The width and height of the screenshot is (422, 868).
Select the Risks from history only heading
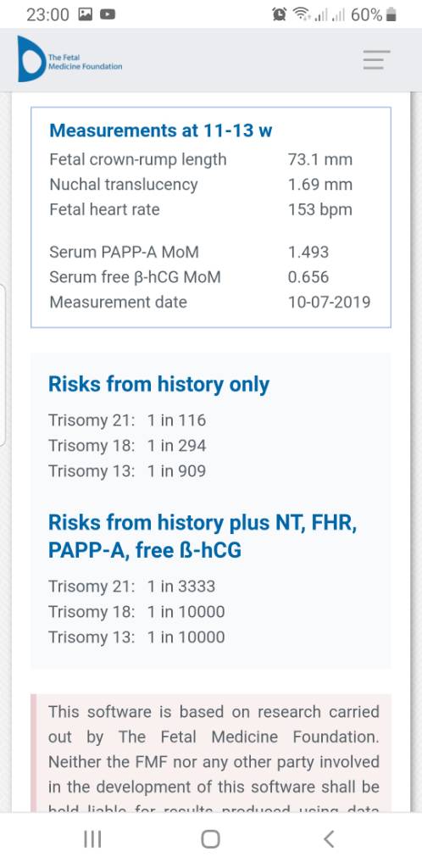click(158, 384)
